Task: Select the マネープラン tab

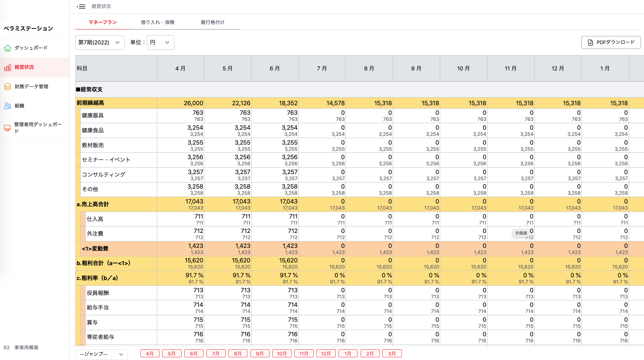Action: tap(102, 22)
